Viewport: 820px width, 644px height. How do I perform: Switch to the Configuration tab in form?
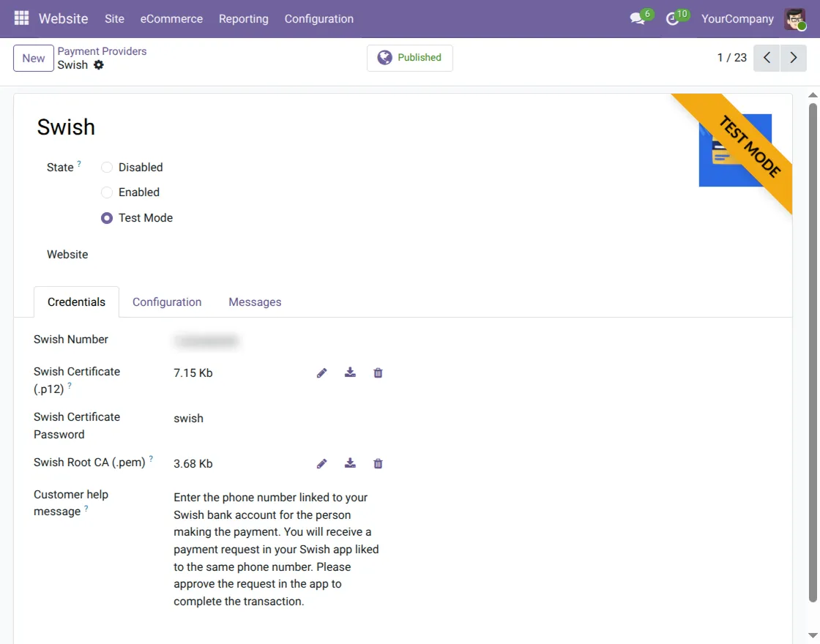(x=167, y=302)
